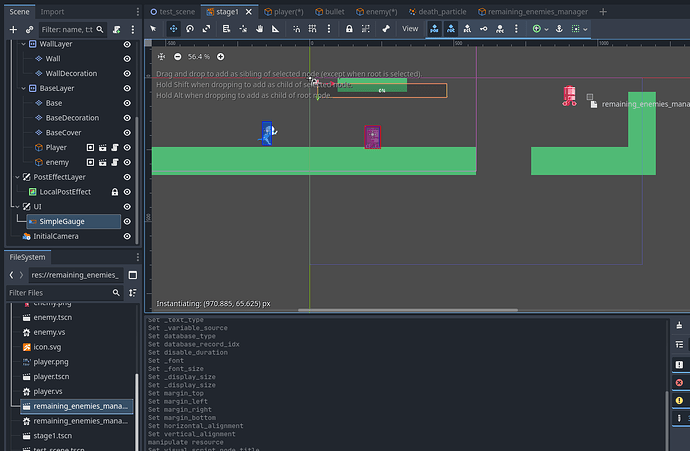Select the Rotate Mode tool
Image resolution: width=690 pixels, height=451 pixels.
[x=190, y=29]
